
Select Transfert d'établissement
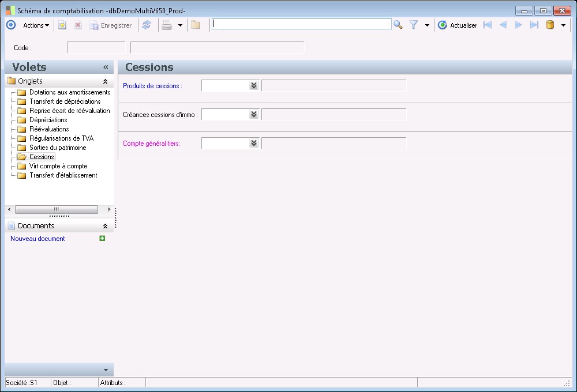pos(63,175)
